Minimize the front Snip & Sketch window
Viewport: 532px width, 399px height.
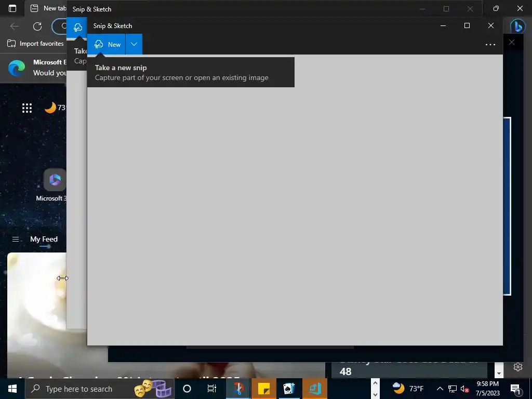point(443,26)
